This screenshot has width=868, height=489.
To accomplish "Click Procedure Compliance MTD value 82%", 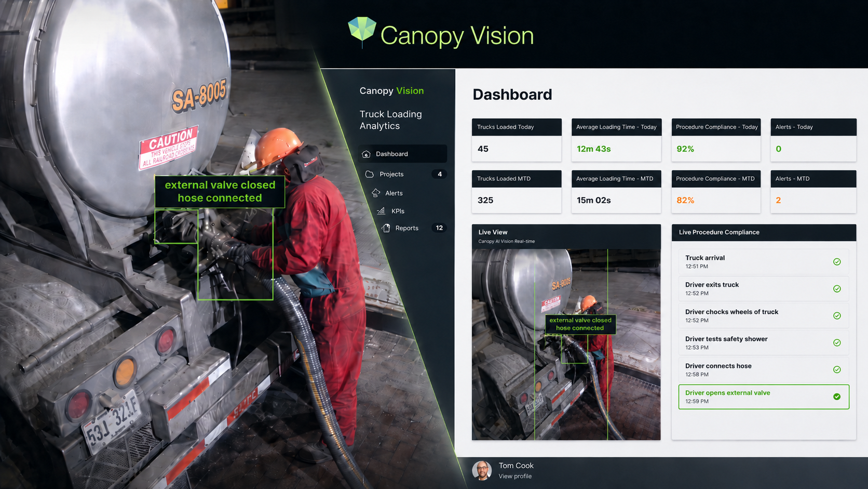I will 685,201.
